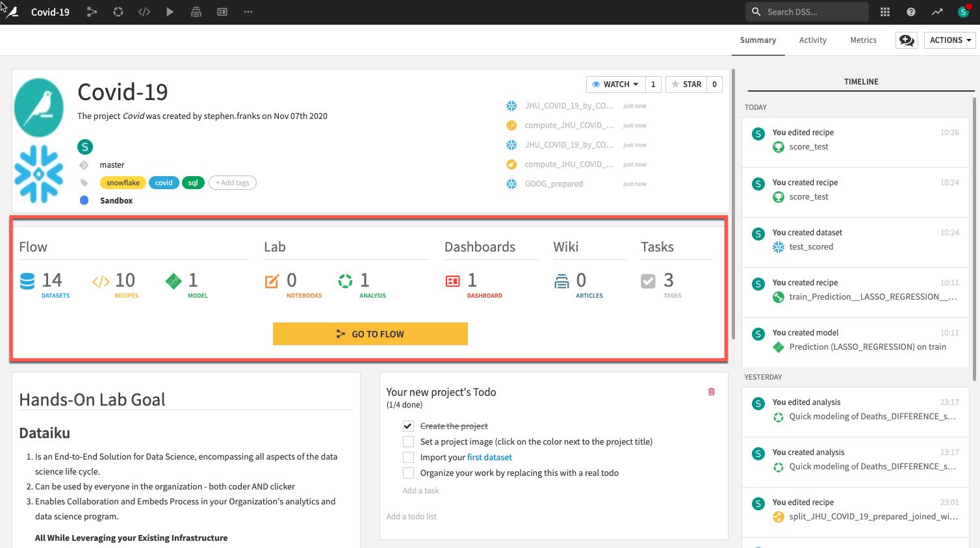Check 'Set a project image' todo item
This screenshot has width=980, height=548.
[408, 441]
